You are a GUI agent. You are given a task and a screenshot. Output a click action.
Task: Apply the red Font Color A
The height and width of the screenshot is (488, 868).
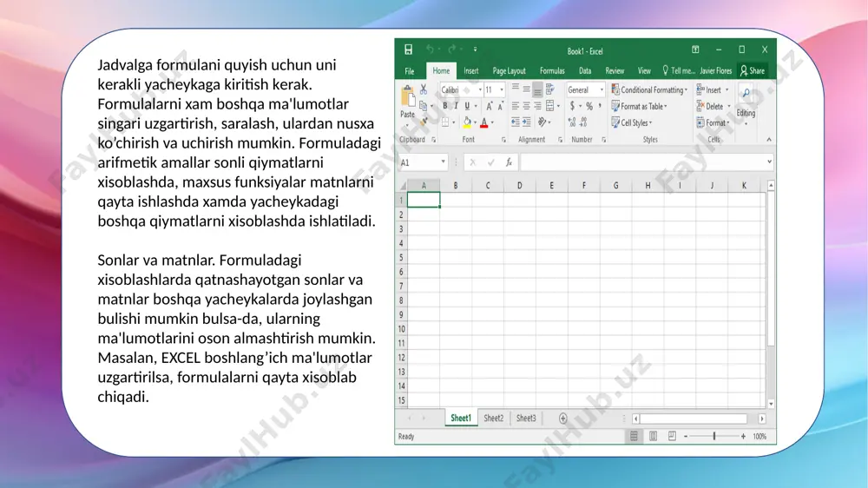[x=484, y=122]
